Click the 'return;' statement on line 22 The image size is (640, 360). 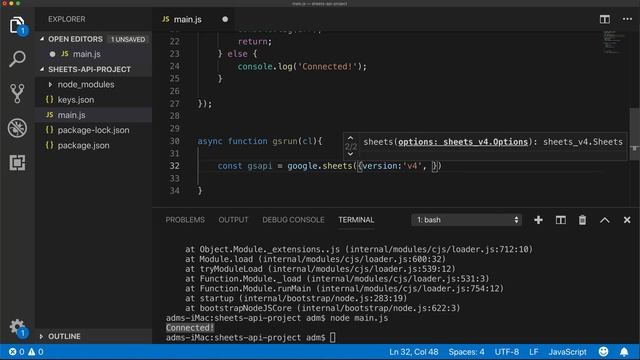(255, 41)
